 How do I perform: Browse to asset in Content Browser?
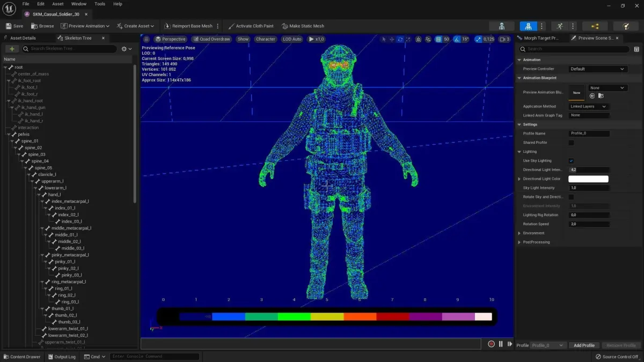tap(42, 26)
